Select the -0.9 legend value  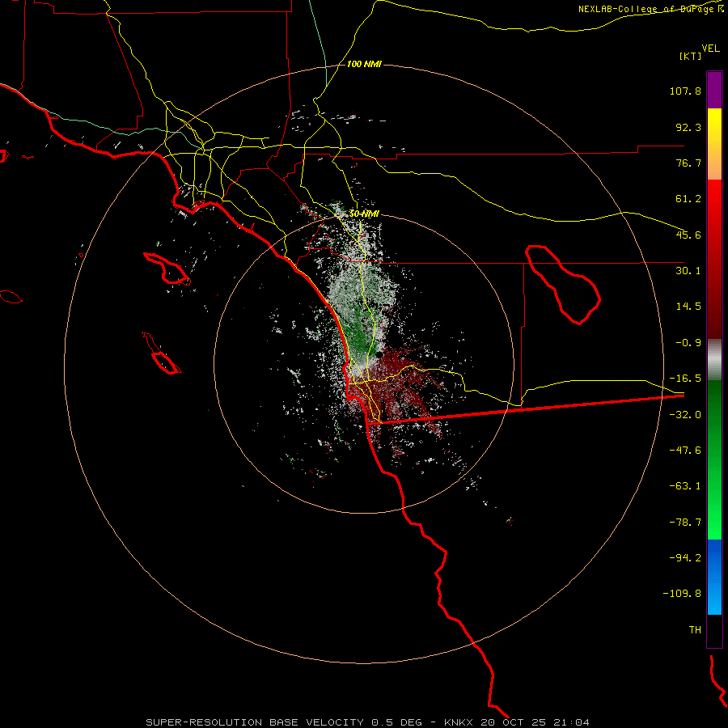pos(688,343)
